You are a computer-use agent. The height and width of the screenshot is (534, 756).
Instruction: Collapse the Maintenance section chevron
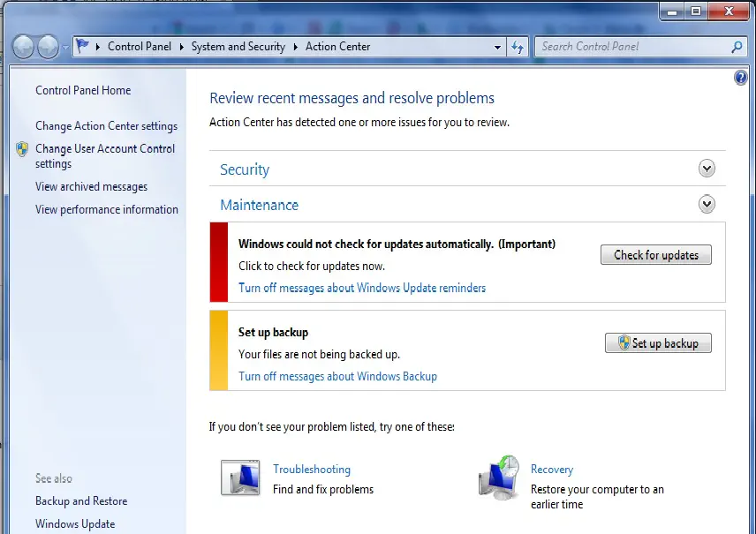coord(707,204)
